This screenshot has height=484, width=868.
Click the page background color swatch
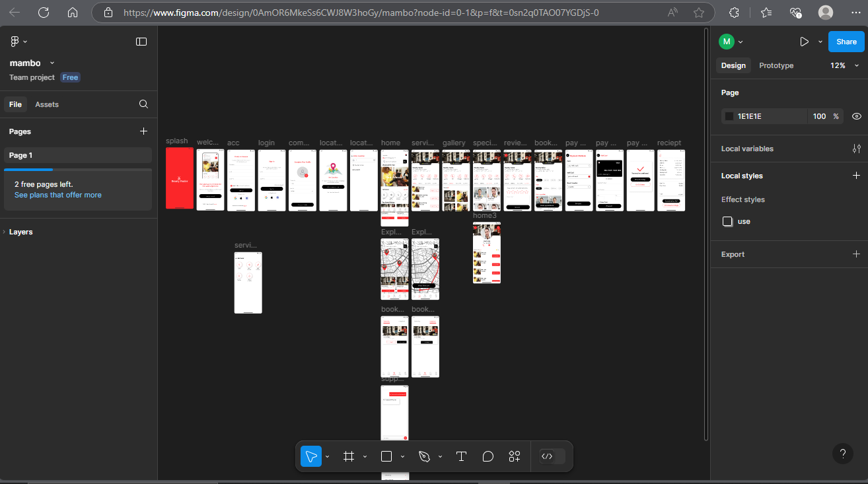tap(729, 116)
